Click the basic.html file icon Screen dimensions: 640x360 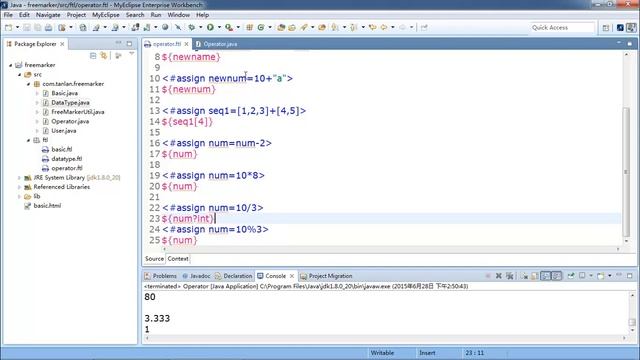(x=27, y=206)
